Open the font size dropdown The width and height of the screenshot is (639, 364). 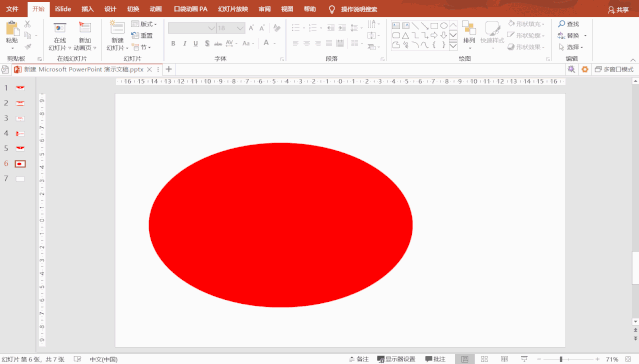(x=240, y=28)
